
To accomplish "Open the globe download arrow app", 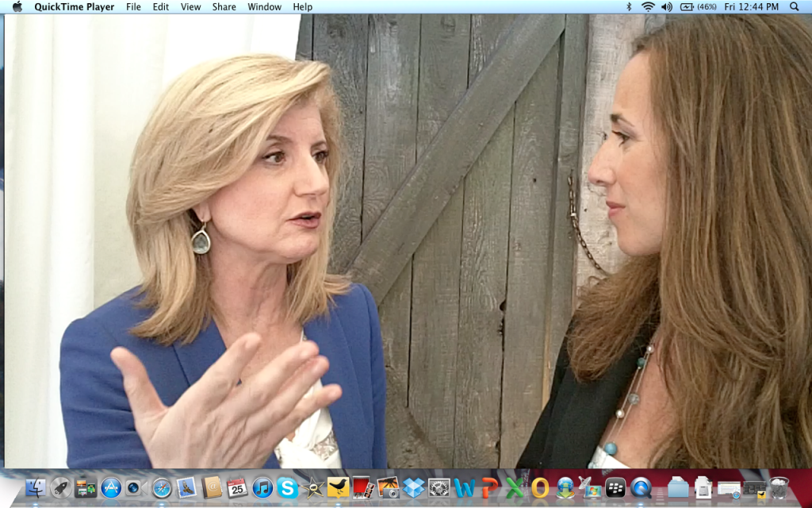I will coord(565,488).
